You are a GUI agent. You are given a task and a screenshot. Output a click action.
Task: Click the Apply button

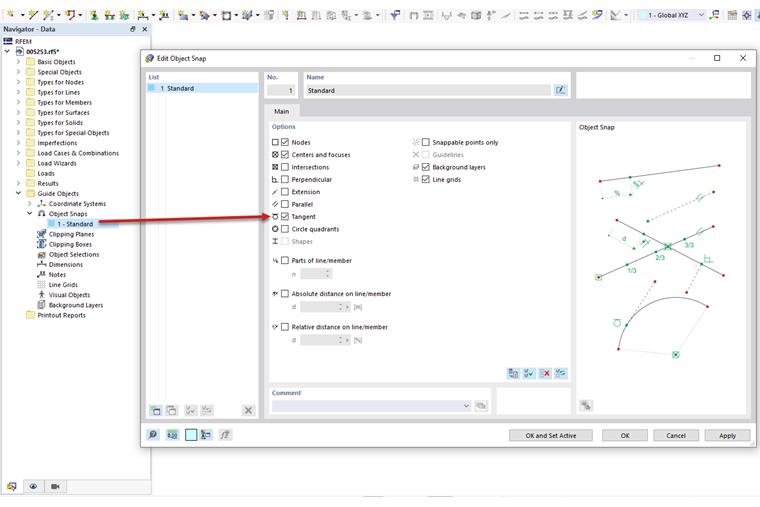pyautogui.click(x=727, y=435)
